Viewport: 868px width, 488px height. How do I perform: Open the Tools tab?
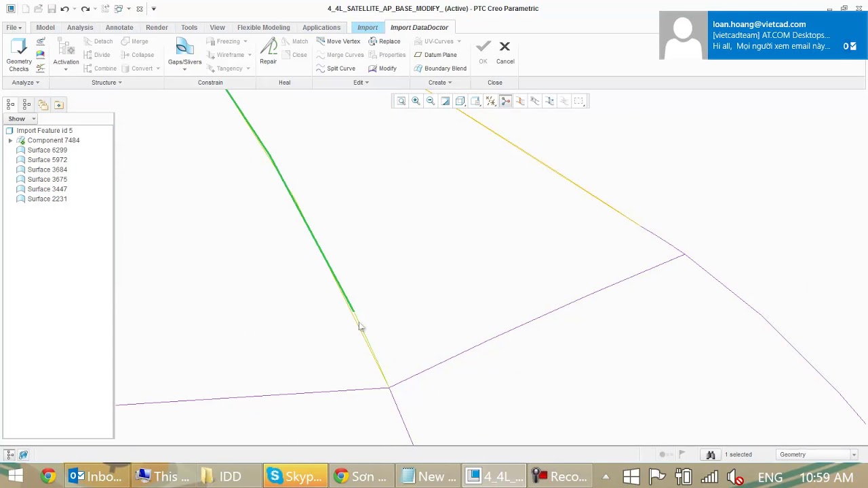pyautogui.click(x=189, y=28)
